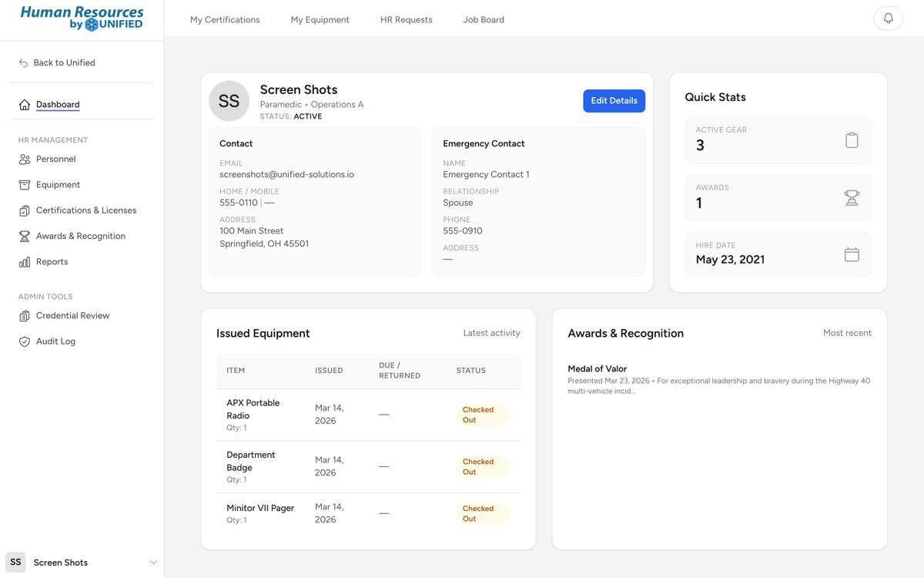Click the Hire Date stat card
Screen dimensions: 924x578
point(778,254)
